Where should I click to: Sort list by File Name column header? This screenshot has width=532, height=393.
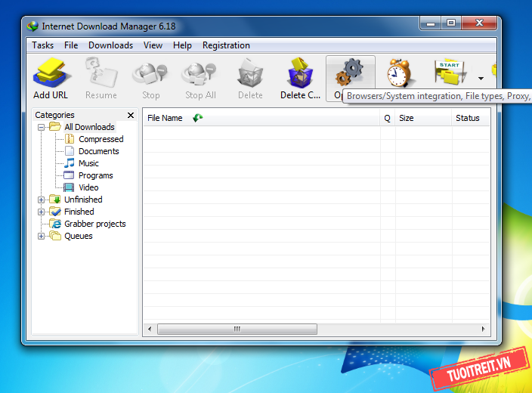click(165, 118)
